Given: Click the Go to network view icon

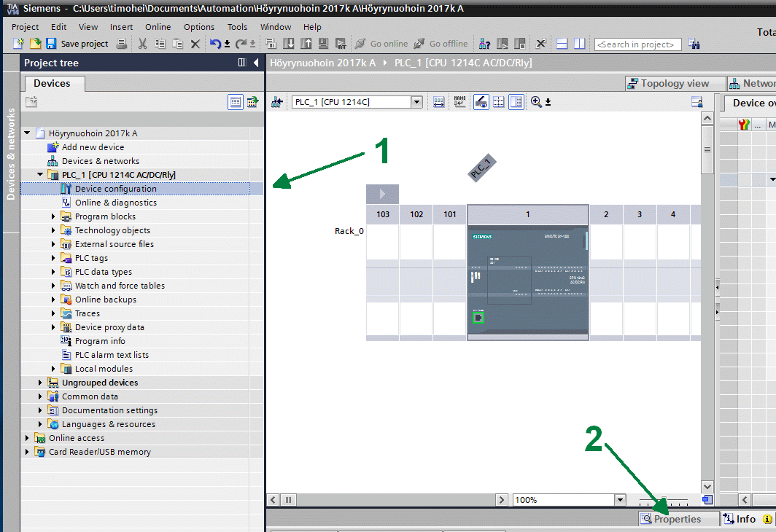Looking at the screenshot, I should click(x=276, y=102).
